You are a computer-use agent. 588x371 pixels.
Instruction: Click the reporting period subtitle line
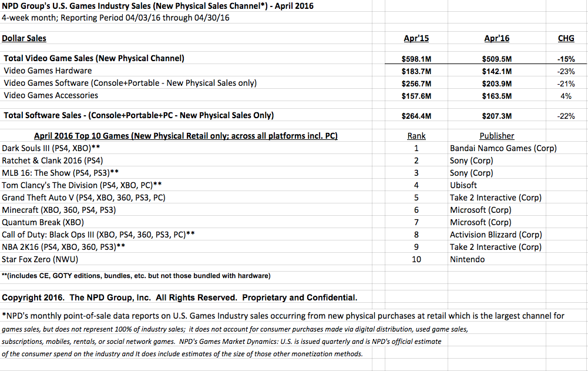click(x=116, y=18)
